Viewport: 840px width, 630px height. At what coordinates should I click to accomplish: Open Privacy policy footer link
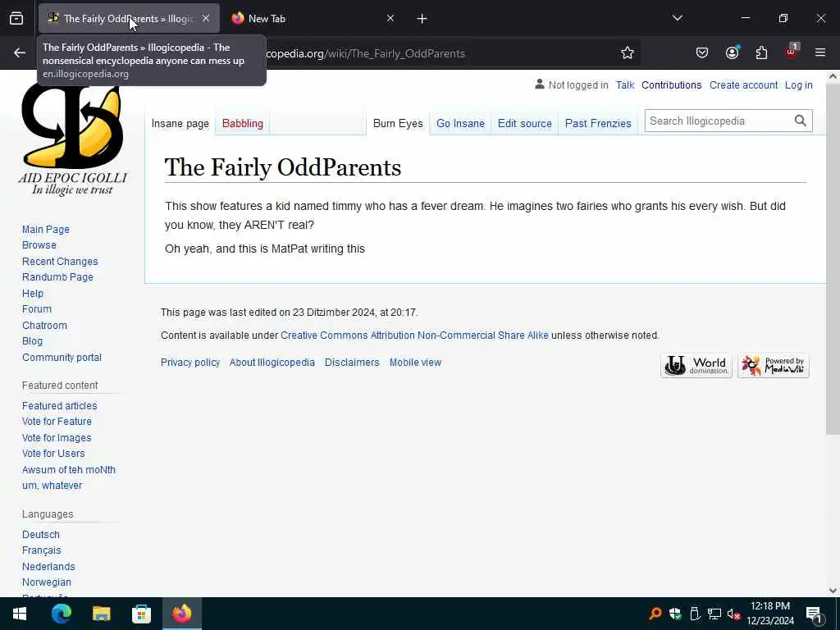190,363
